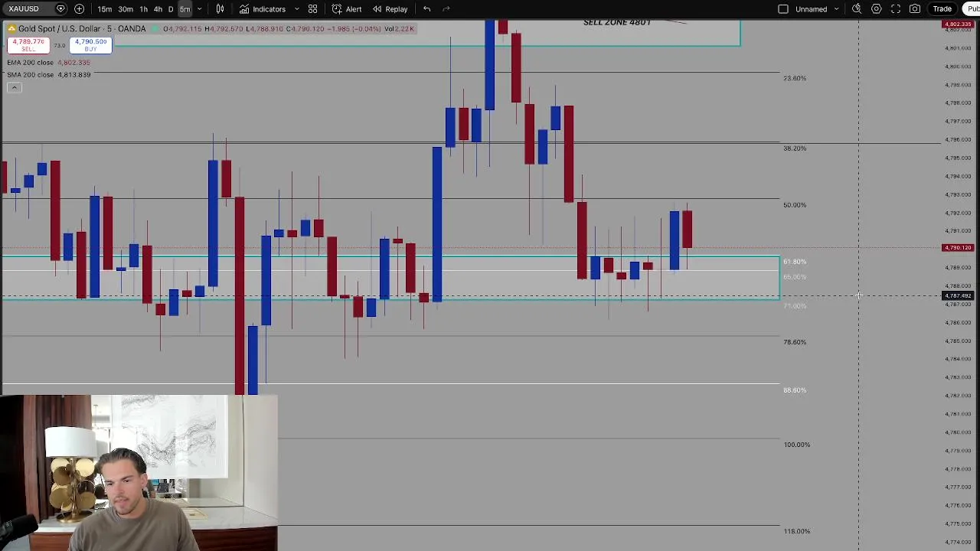Open the indicator templates grid icon

click(x=312, y=9)
